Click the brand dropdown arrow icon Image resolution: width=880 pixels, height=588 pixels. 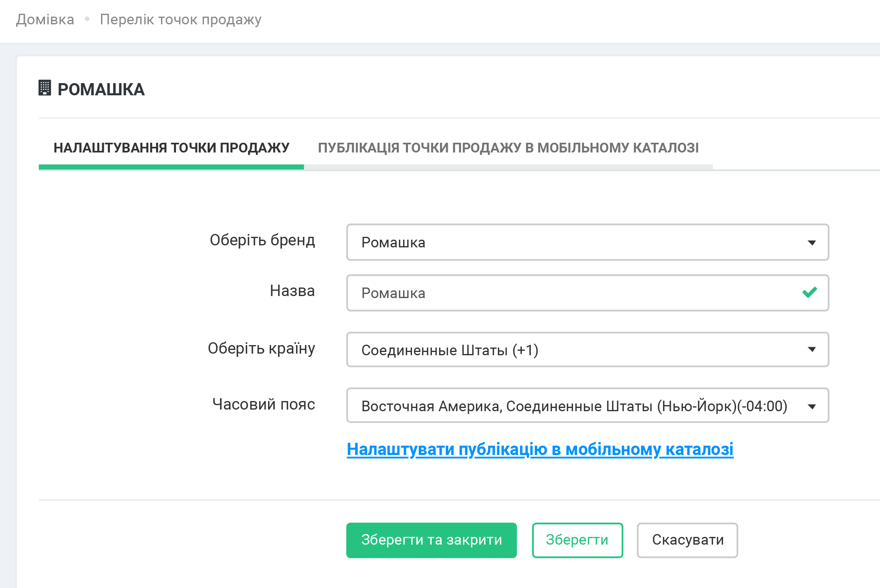point(811,242)
